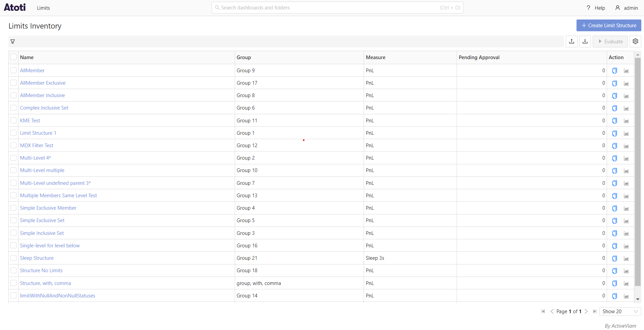The width and height of the screenshot is (644, 330).
Task: Click the Create Limit Structure button
Action: [x=608, y=26]
